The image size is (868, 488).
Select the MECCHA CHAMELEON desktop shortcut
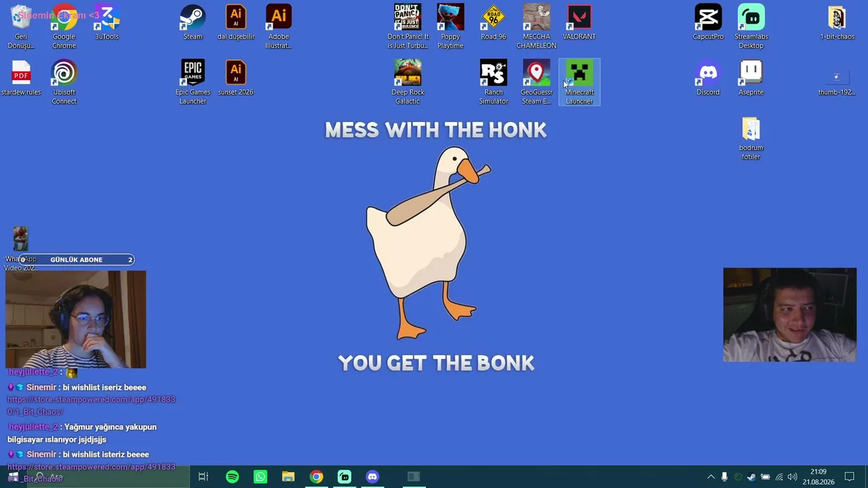(536, 27)
